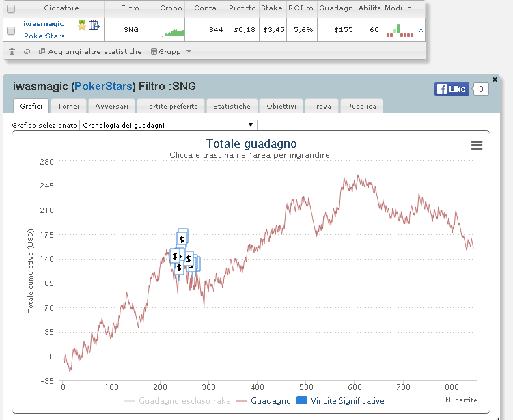Open the PokerStars link in title
513x420 pixels.
tap(103, 86)
